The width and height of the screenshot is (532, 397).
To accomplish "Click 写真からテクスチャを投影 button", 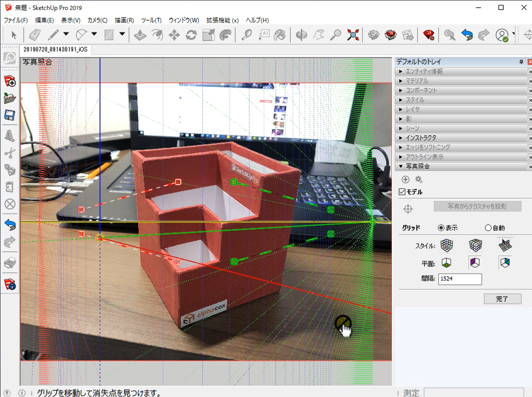I will pyautogui.click(x=477, y=206).
